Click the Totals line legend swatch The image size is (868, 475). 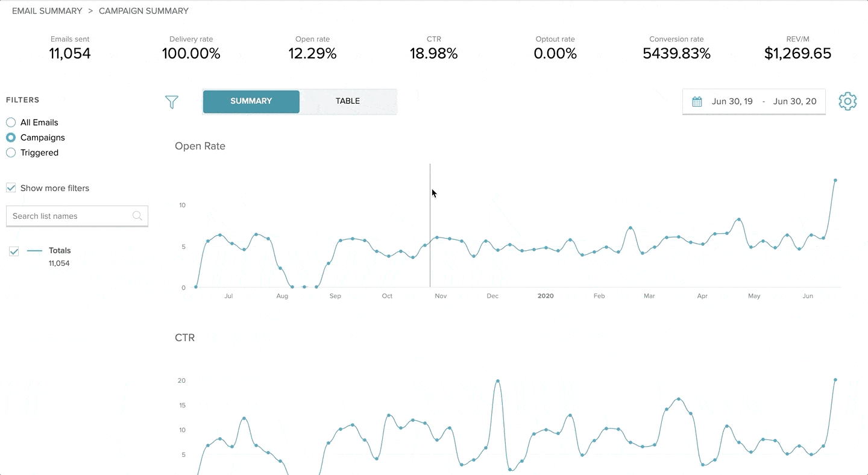[x=34, y=251]
